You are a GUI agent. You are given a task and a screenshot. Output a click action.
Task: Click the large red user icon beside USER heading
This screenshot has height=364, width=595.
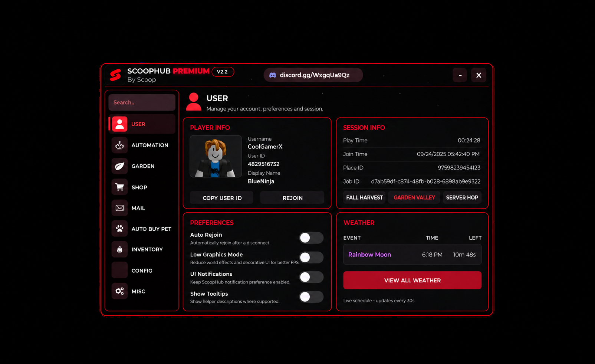pos(194,102)
